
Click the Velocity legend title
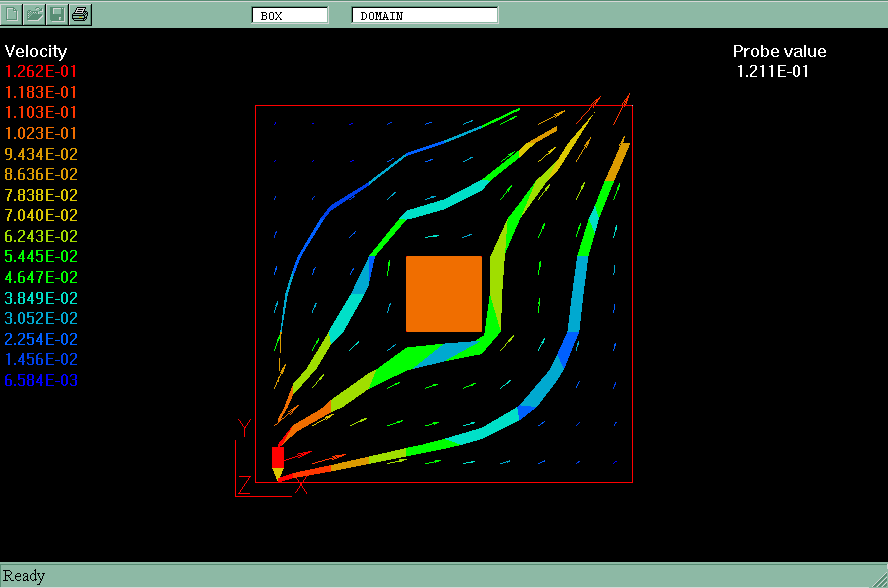click(36, 51)
